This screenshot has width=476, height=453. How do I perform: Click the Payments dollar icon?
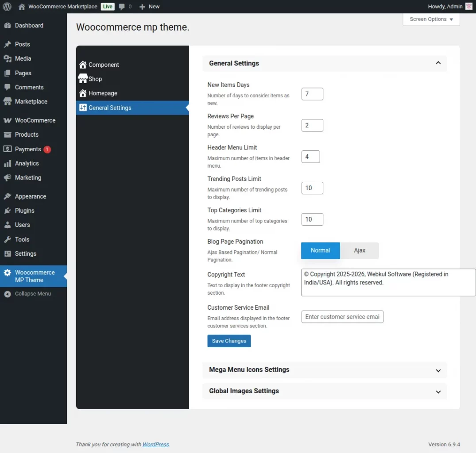point(8,149)
